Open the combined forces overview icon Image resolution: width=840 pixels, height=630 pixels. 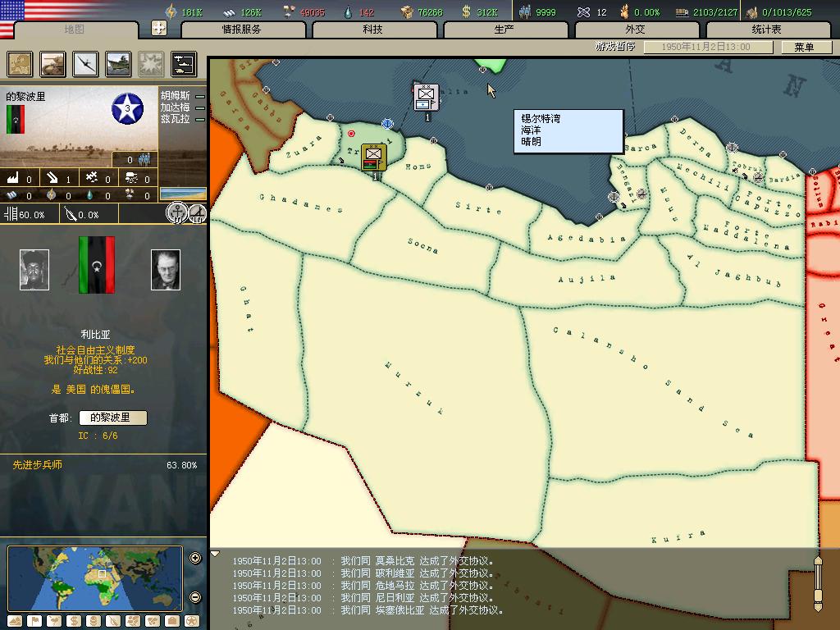(184, 64)
